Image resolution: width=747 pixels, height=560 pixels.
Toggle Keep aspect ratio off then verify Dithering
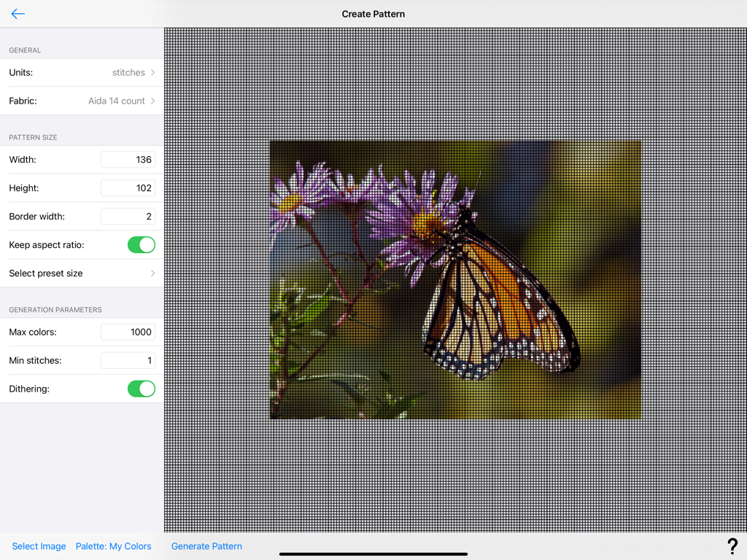click(141, 244)
